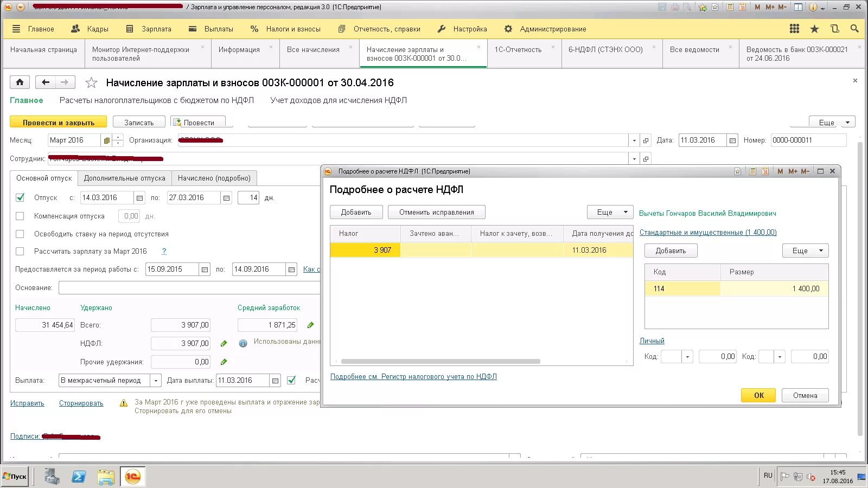Open the Выплата dropdown В межрасчетный период
The image size is (868, 488).
156,381
